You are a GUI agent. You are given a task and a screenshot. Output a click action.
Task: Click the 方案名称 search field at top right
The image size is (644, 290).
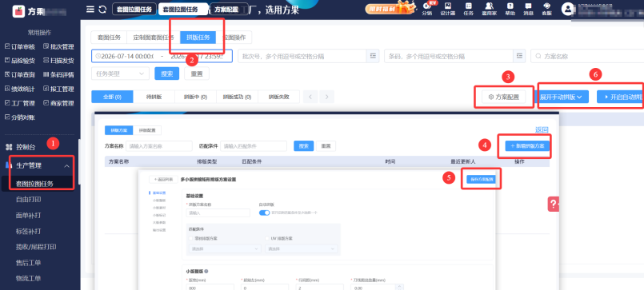[587, 56]
